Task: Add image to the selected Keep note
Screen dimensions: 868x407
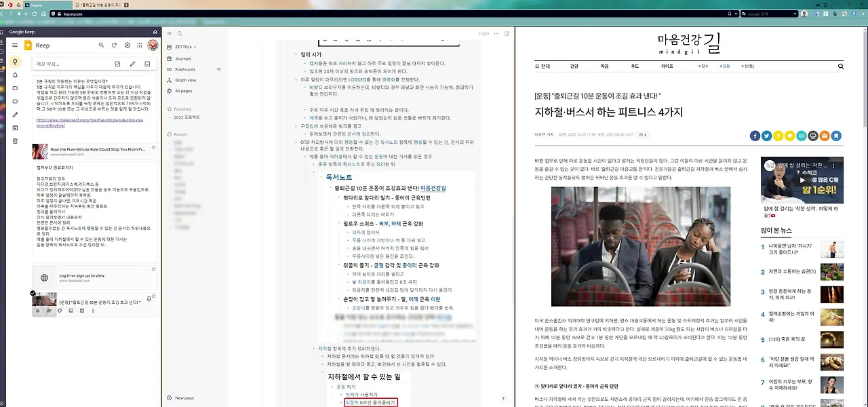Action: pyautogui.click(x=71, y=311)
